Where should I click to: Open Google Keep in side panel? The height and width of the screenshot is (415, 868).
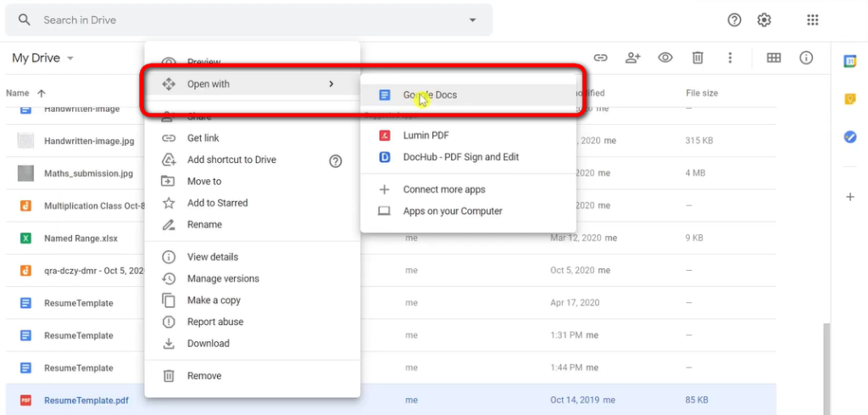[850, 99]
